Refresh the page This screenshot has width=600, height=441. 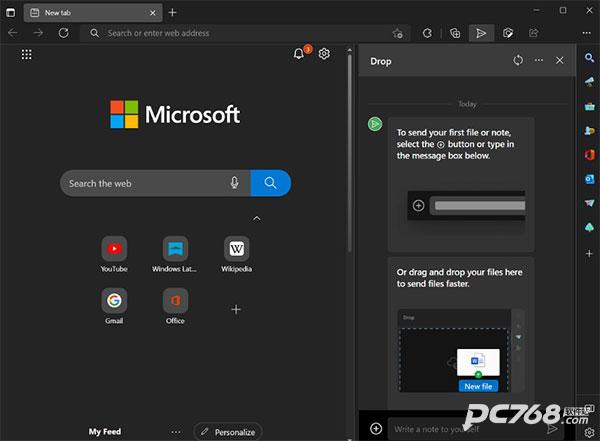pyautogui.click(x=64, y=33)
